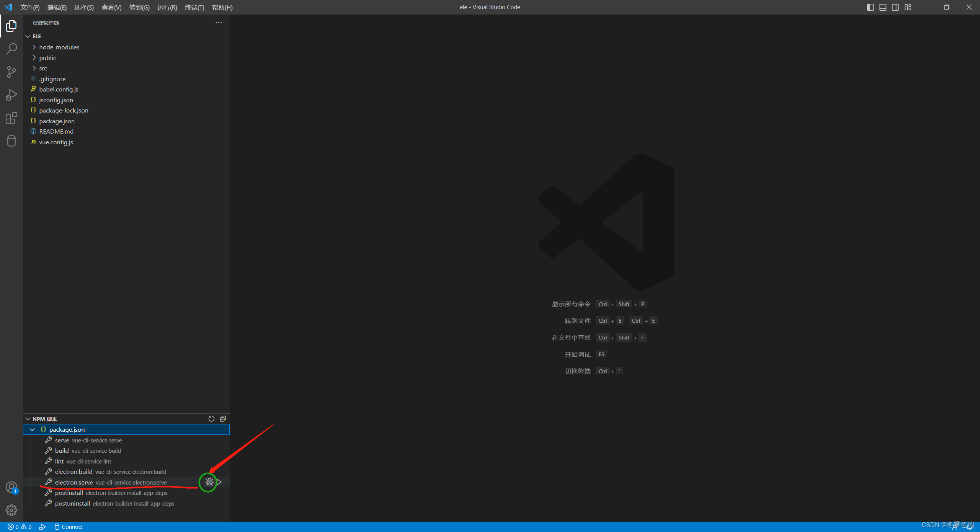Open the Source Control view

point(11,72)
